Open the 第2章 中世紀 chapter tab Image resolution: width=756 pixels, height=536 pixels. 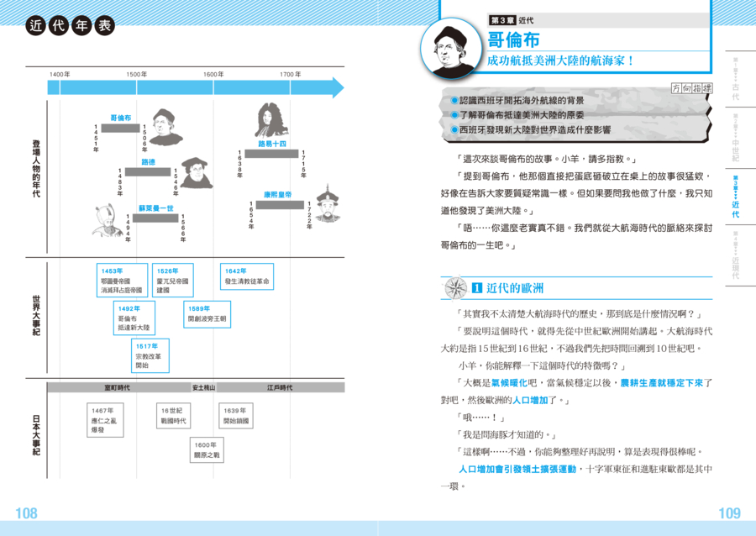pyautogui.click(x=735, y=138)
